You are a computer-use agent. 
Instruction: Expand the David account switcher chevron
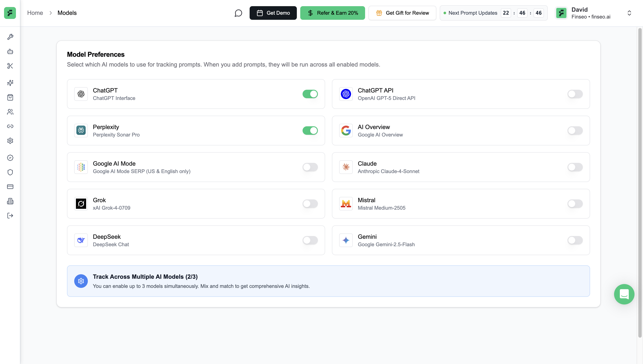[x=629, y=13]
